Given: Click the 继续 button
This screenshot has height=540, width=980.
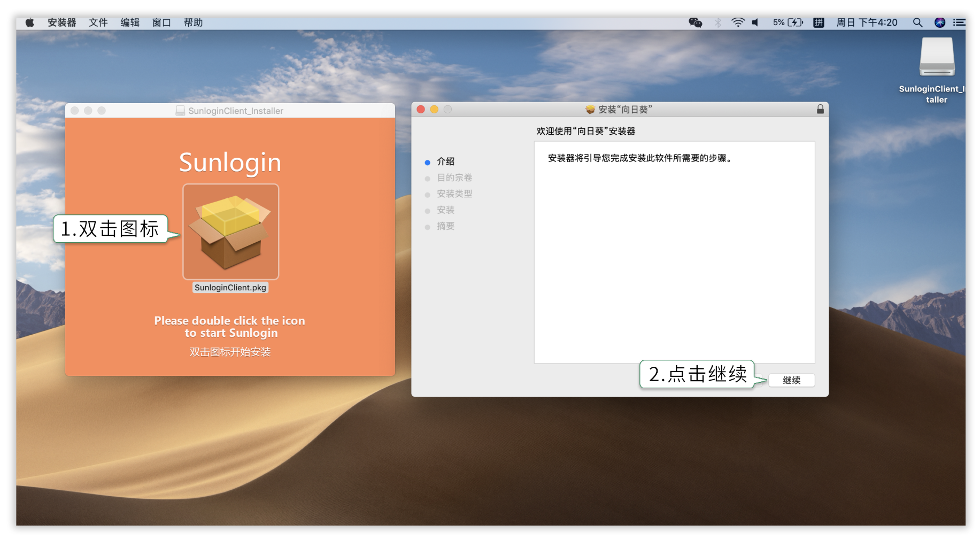Looking at the screenshot, I should 791,380.
